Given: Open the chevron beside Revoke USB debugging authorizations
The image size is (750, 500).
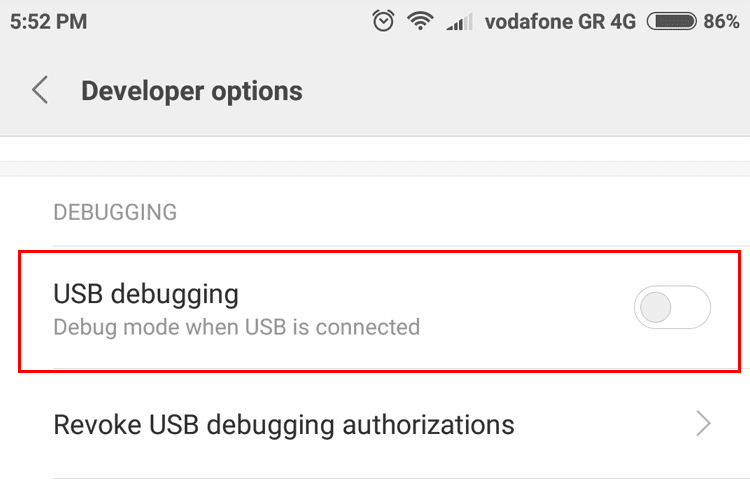Looking at the screenshot, I should click(x=703, y=423).
